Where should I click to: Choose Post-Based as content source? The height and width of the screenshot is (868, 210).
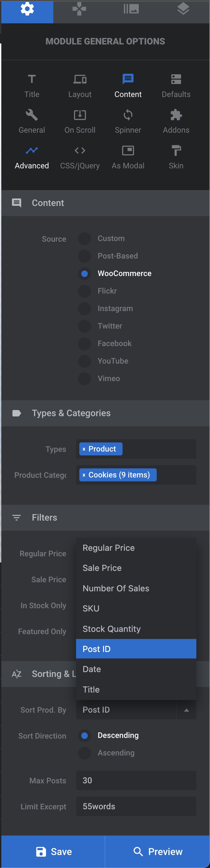(85, 256)
